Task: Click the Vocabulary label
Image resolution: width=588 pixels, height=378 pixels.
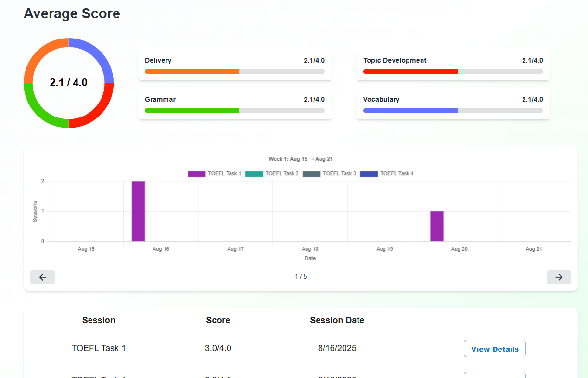Action: [382, 99]
